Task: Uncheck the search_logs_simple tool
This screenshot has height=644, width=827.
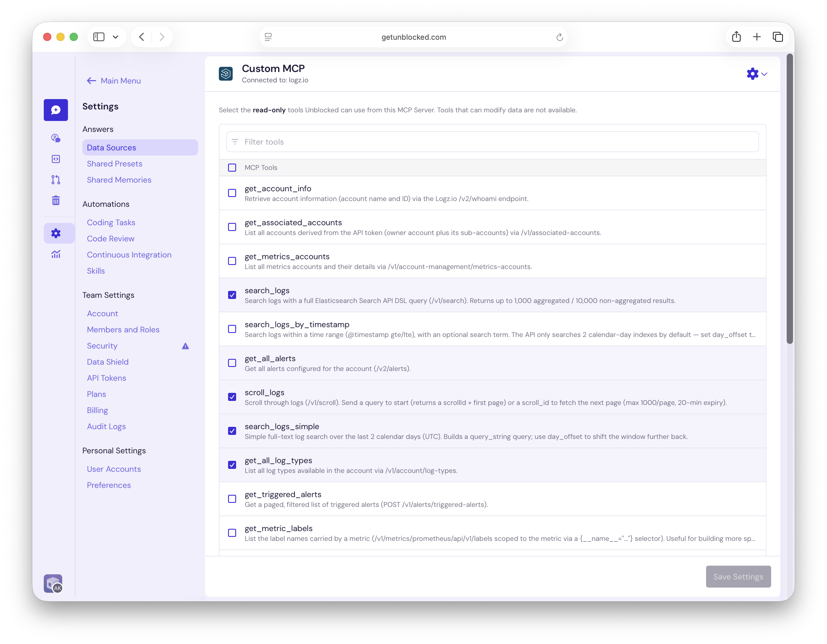Action: click(232, 431)
